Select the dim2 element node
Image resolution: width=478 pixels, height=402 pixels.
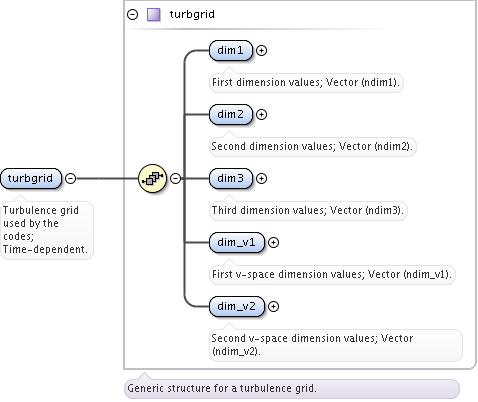pos(231,114)
